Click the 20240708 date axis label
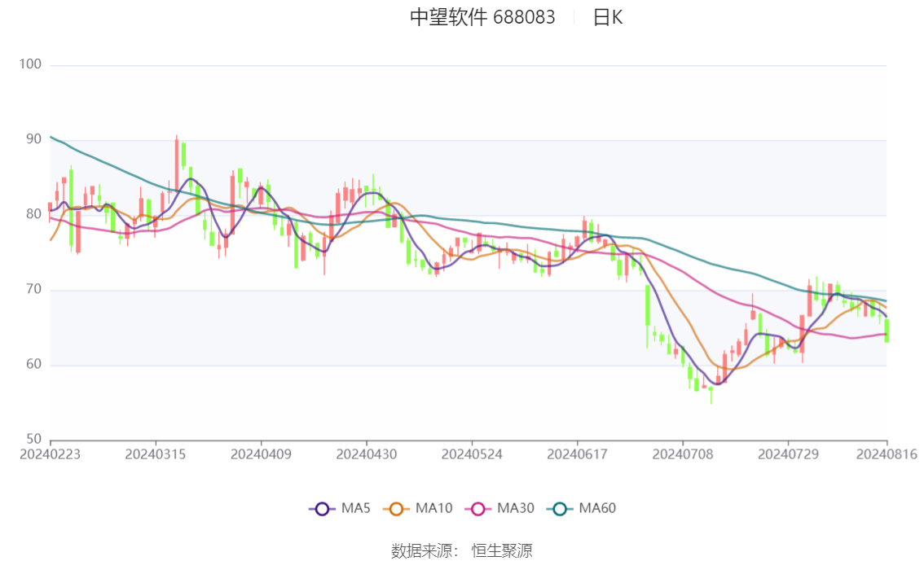924x561 pixels. (683, 454)
